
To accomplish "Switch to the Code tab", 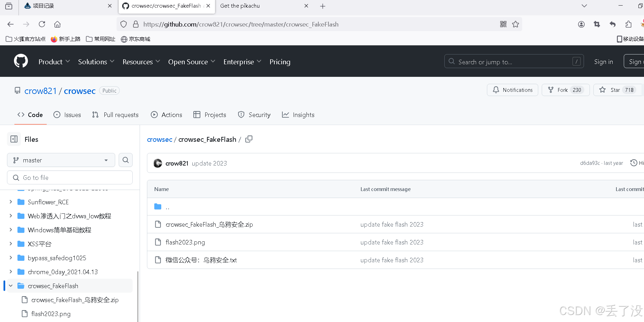I will tap(30, 115).
